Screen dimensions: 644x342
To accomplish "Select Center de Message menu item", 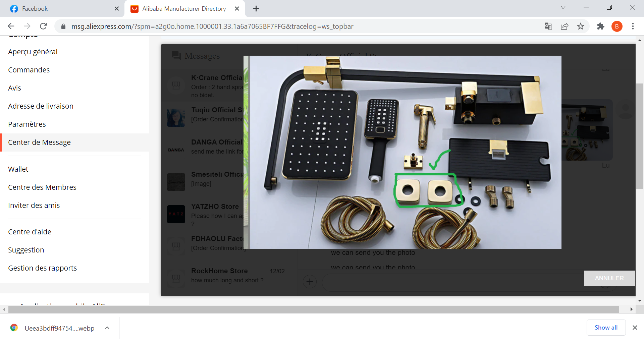I will 39,142.
